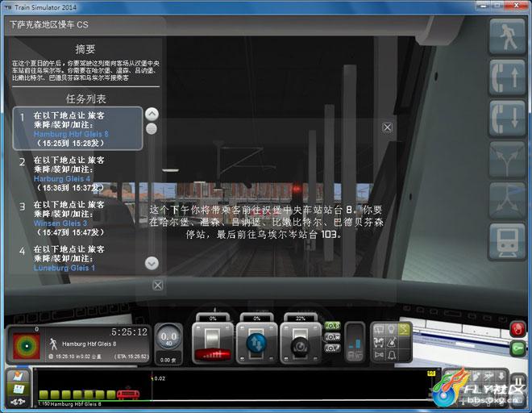Click the down arrow icon in bottom-right toolbar
Viewport: 532px width, 413px height.
[x=501, y=376]
